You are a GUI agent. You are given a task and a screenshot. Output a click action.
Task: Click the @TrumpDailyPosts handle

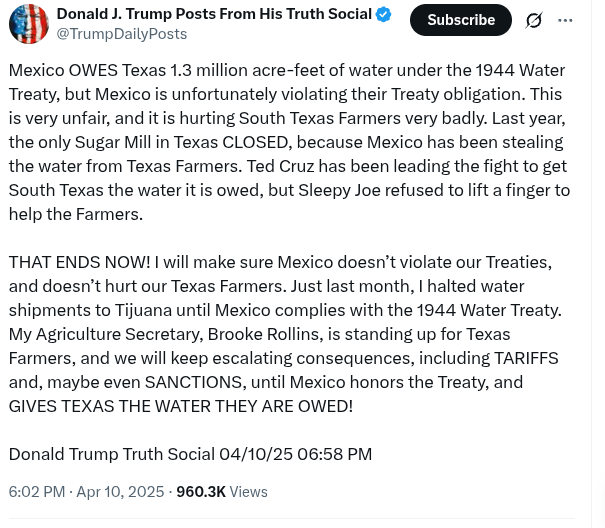pos(121,34)
